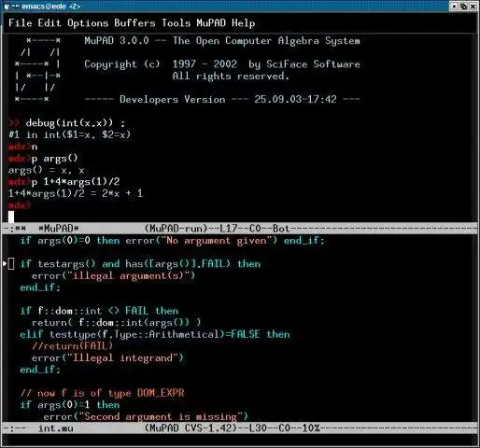Click the block cursor in MuPAD buffer
The width and height of the screenshot is (480, 448).
11,217
